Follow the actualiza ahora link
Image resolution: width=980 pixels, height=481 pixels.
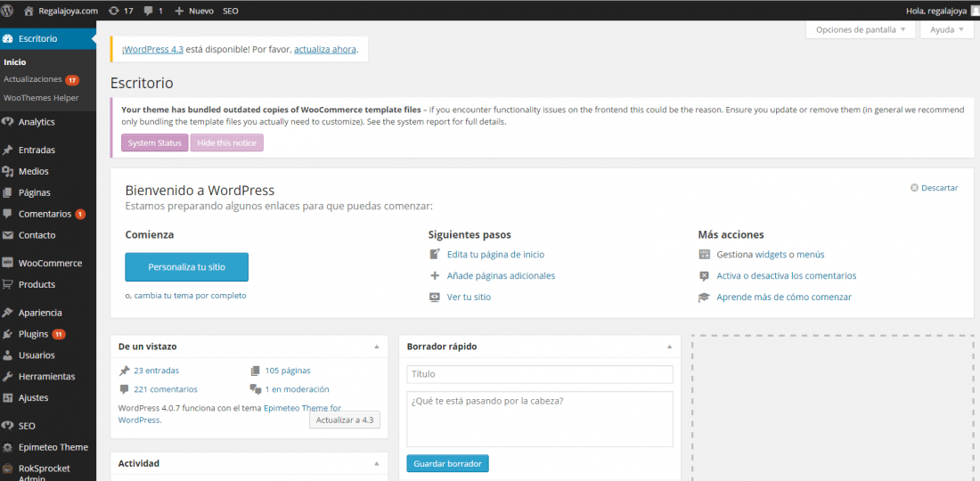pos(325,49)
